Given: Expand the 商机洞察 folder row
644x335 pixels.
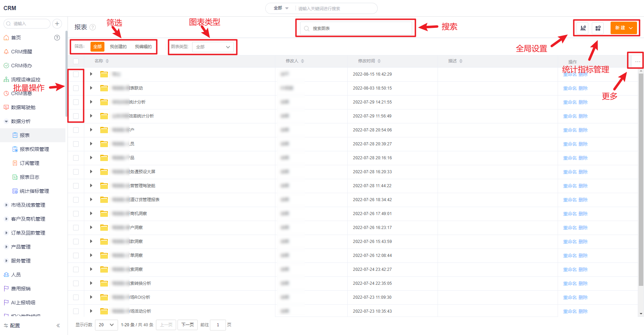Looking at the screenshot, I should 91,214.
